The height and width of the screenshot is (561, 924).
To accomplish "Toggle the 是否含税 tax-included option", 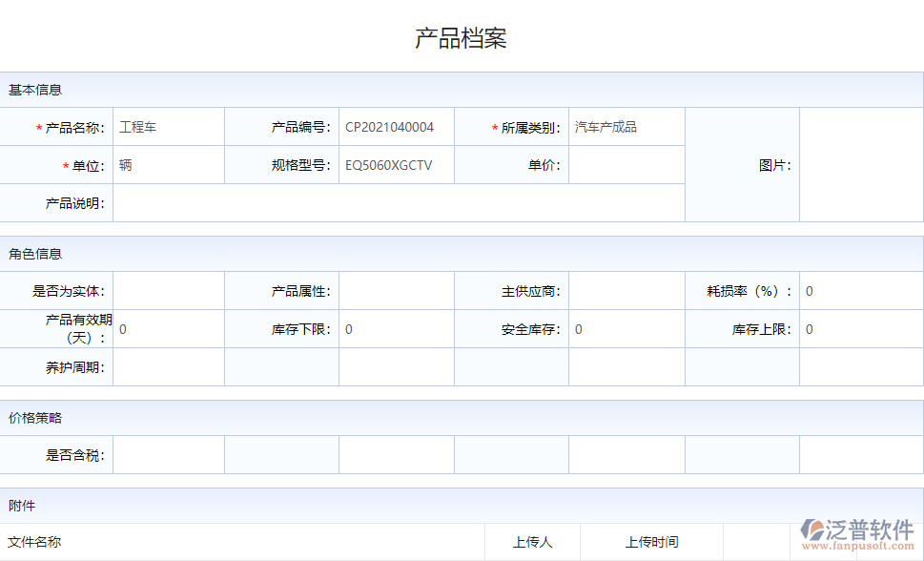I will (169, 454).
